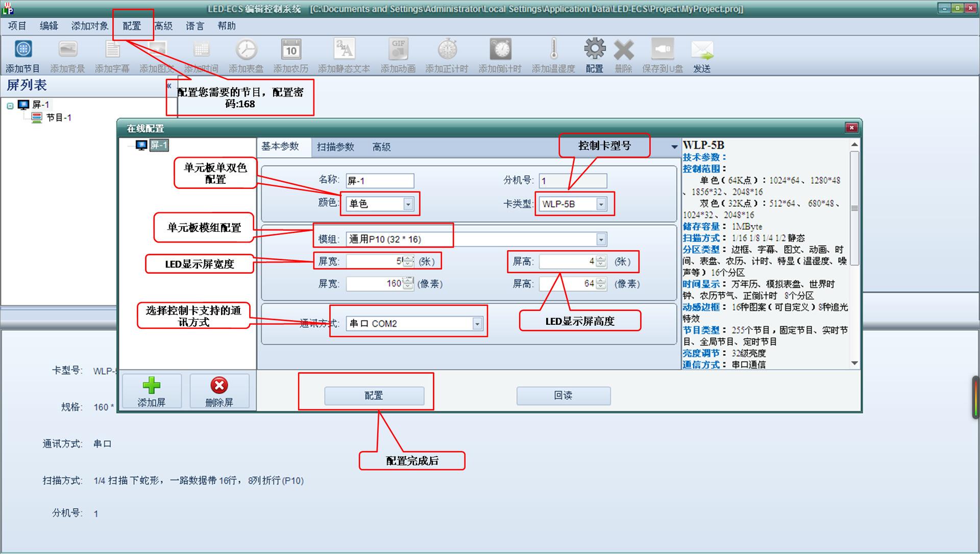
Task: Open the 帮助 menu
Action: coord(227,26)
